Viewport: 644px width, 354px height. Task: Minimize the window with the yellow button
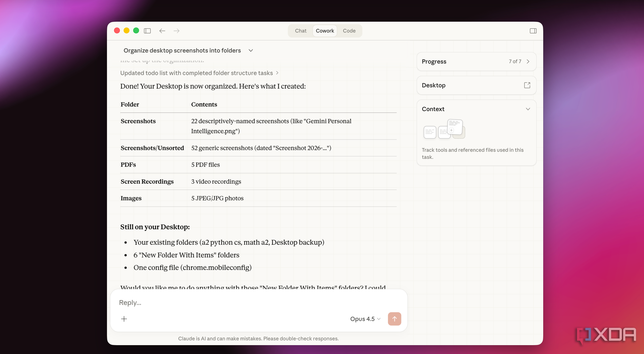pos(126,31)
